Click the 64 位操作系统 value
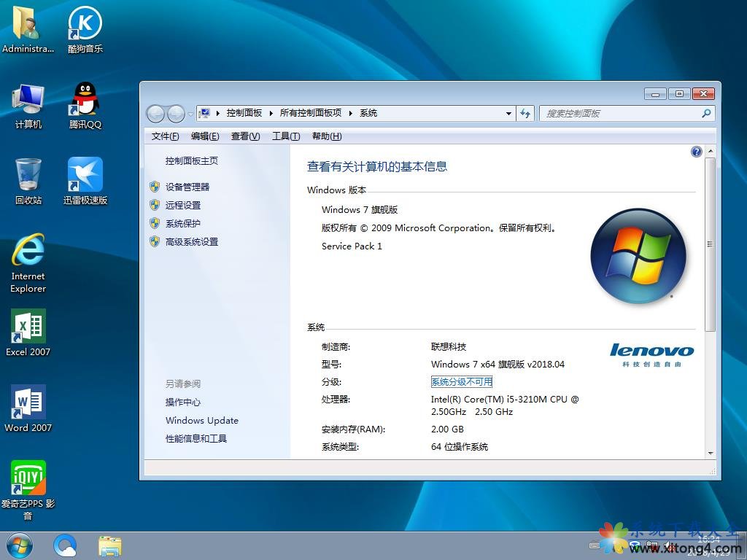 (x=460, y=447)
